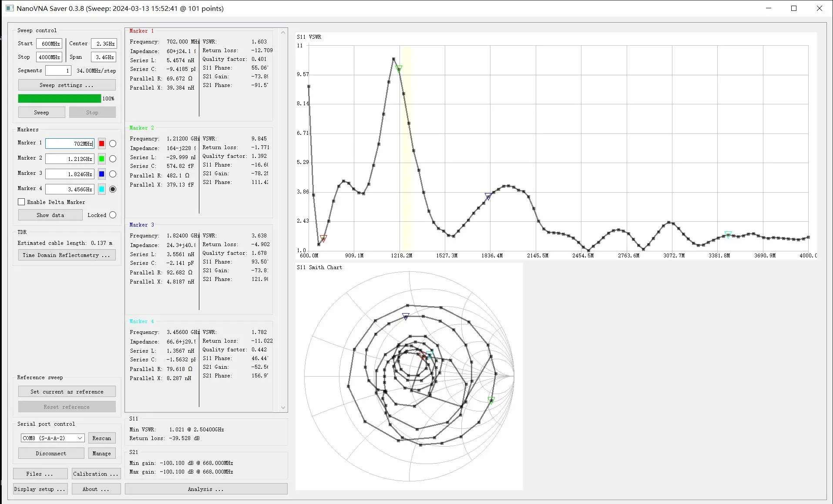Click the cyan Marker 4 color swatch
833x504 pixels.
pyautogui.click(x=101, y=189)
